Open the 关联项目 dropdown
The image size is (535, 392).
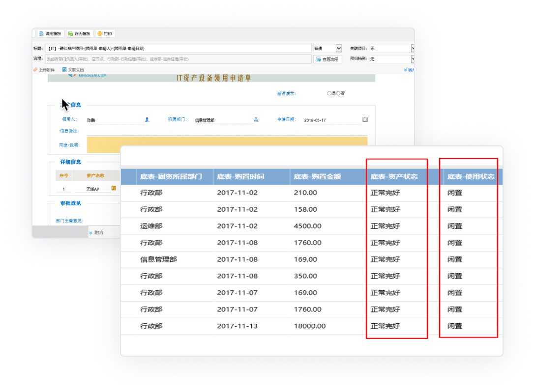[x=392, y=49]
